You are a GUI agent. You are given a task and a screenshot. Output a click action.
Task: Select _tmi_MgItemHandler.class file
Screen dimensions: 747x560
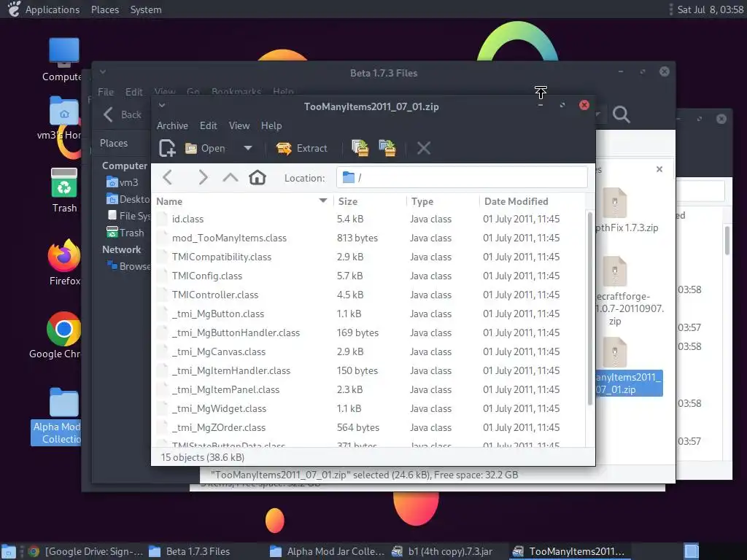[x=368, y=371]
